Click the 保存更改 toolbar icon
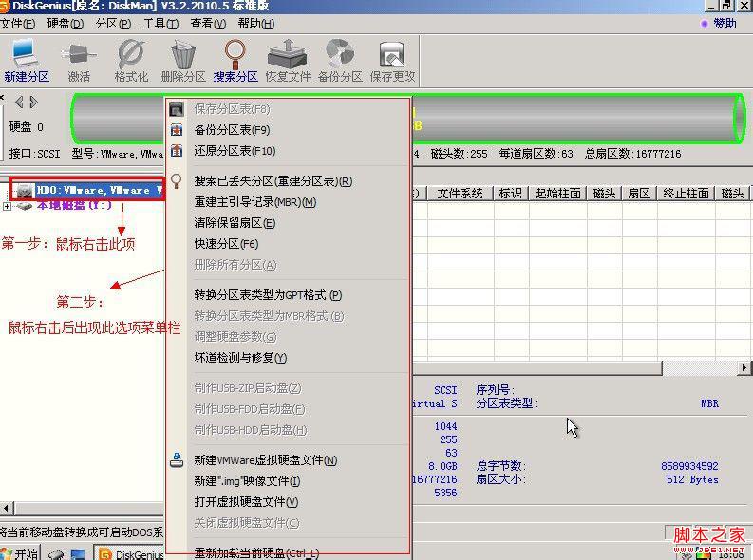This screenshot has height=560, width=753. click(x=392, y=54)
